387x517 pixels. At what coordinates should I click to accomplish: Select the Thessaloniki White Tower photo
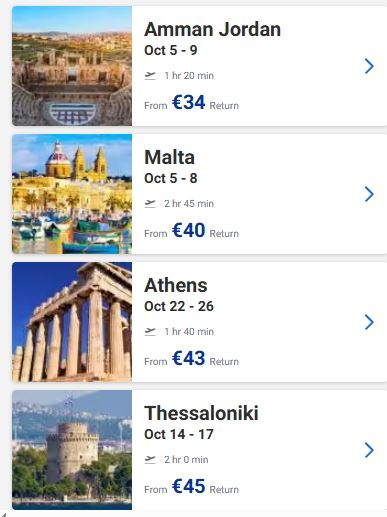click(72, 450)
